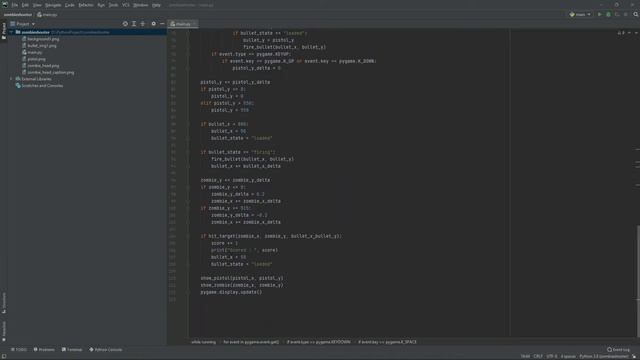Open the Project view dropdown

point(22,24)
